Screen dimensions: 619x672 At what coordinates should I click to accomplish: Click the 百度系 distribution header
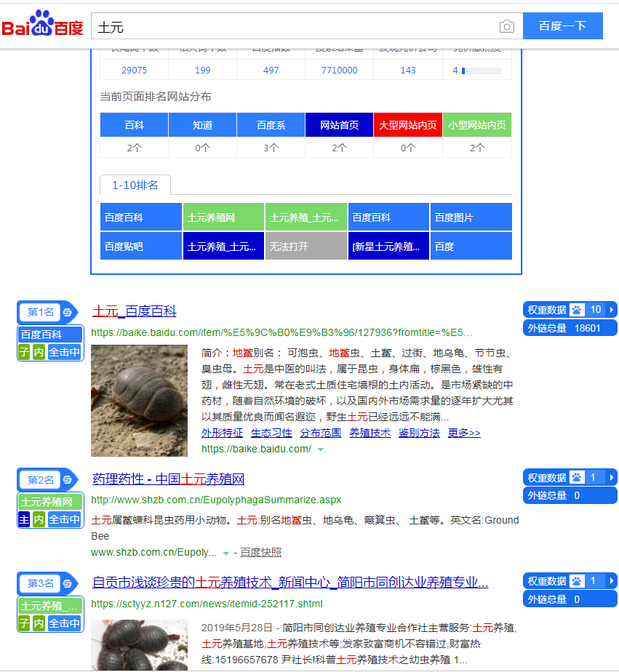tap(271, 125)
